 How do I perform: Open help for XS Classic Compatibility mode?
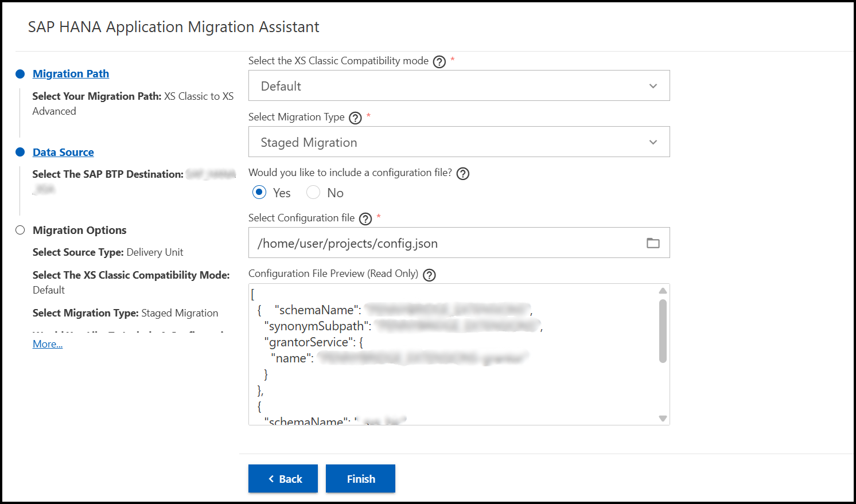pos(439,62)
